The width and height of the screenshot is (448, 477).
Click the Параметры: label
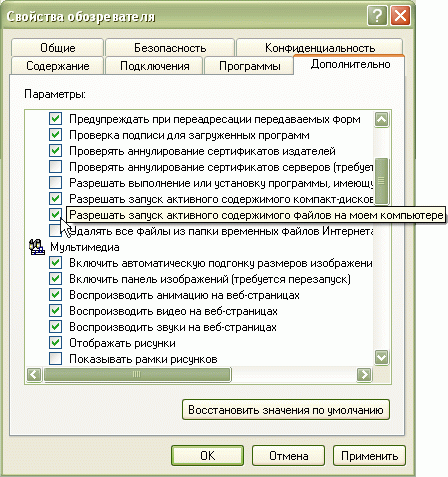[55, 94]
